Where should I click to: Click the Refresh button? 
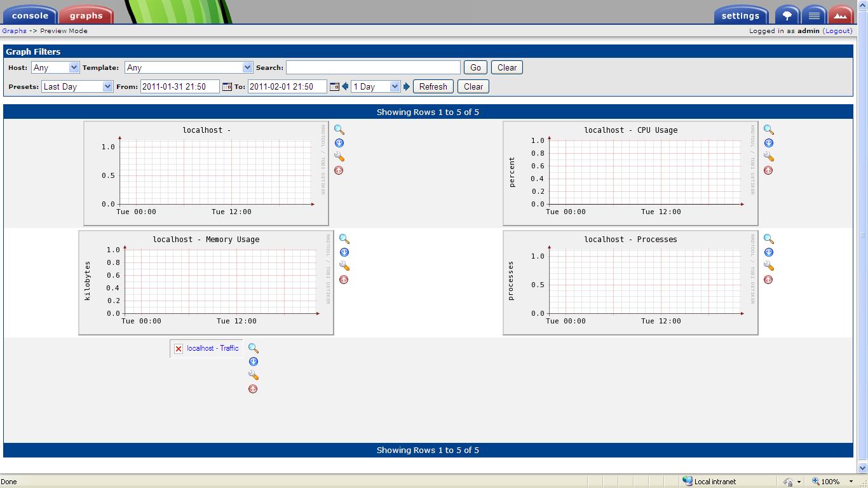pos(433,86)
